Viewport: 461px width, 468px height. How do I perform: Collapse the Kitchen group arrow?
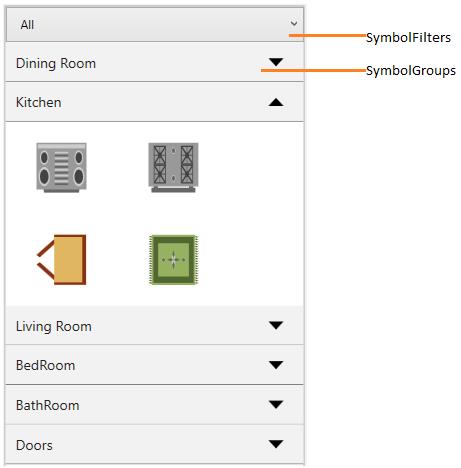[x=276, y=102]
